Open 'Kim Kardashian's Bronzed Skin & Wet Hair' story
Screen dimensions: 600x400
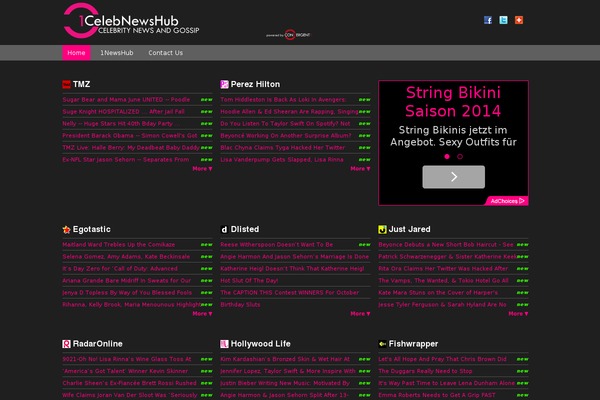285,359
